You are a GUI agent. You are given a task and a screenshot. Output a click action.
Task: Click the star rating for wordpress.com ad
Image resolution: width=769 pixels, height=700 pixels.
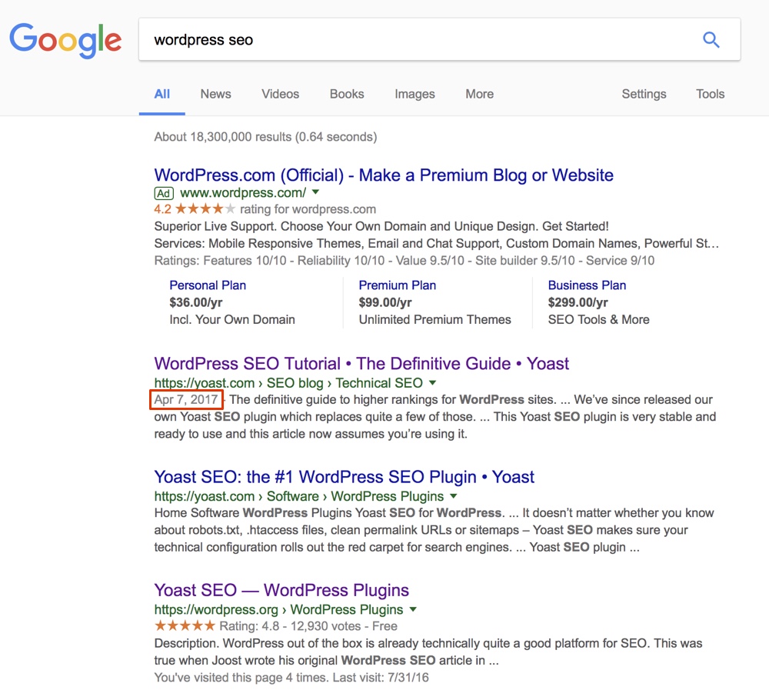[205, 209]
